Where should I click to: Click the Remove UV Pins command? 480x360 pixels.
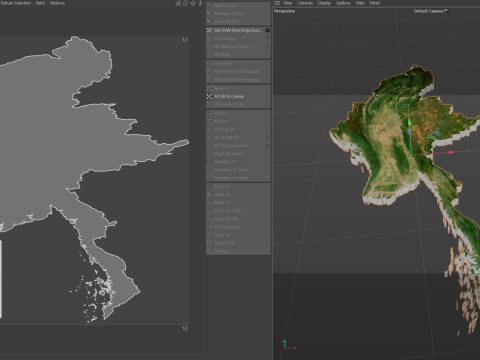[x=238, y=14]
